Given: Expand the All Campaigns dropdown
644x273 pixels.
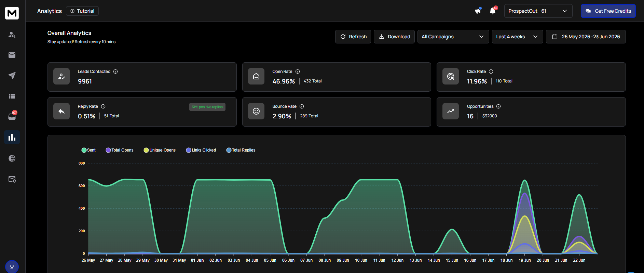Looking at the screenshot, I should point(453,37).
